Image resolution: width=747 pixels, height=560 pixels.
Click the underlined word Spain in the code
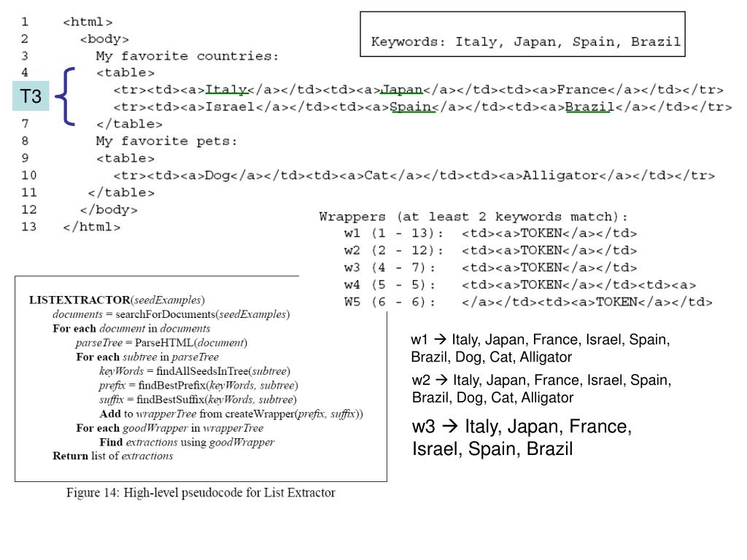coord(411,106)
